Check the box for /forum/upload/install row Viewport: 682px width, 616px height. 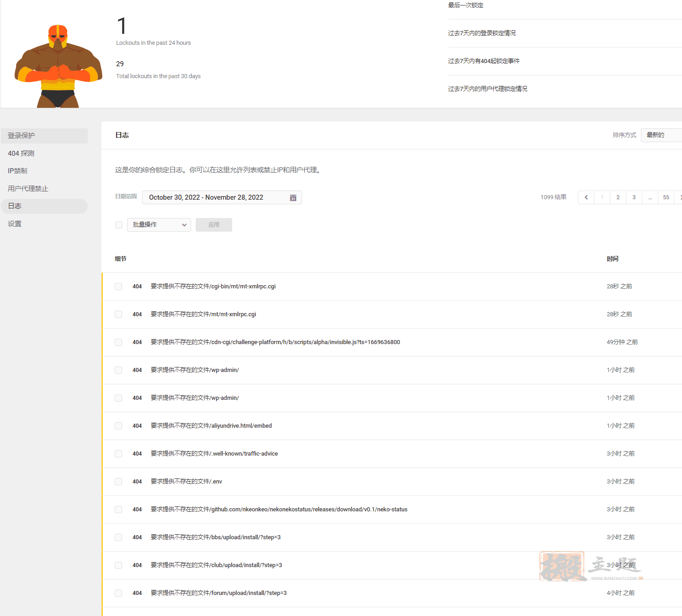118,593
